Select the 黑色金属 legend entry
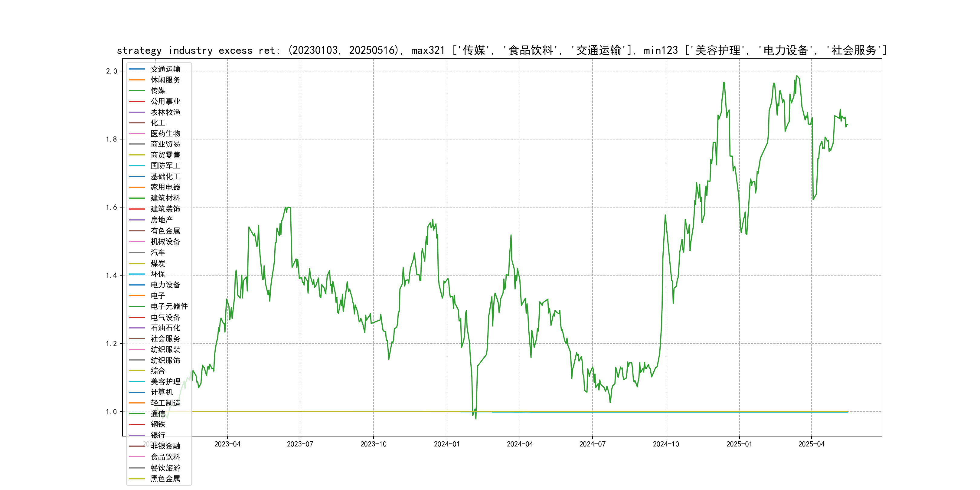980x490 pixels. pos(165,479)
